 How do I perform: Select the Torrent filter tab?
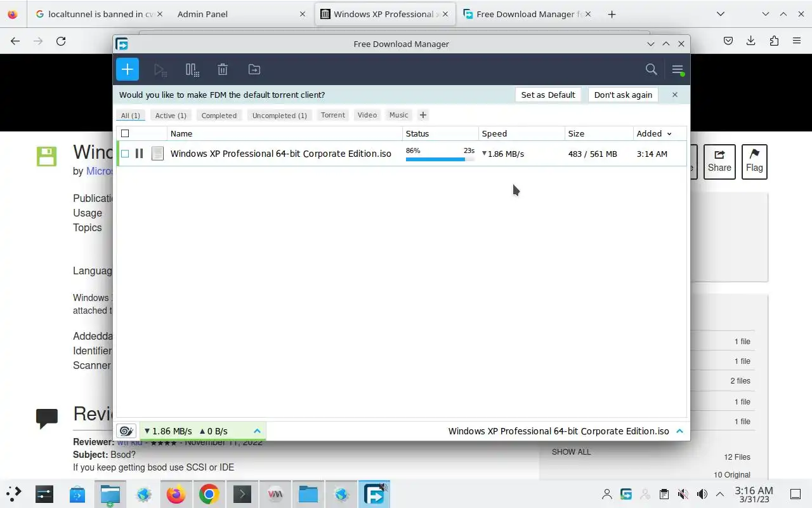pyautogui.click(x=333, y=115)
